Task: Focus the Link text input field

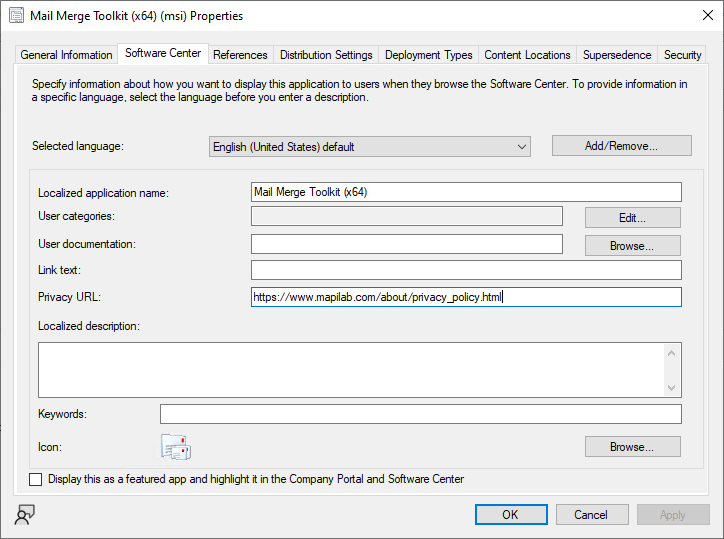Action: (x=466, y=270)
